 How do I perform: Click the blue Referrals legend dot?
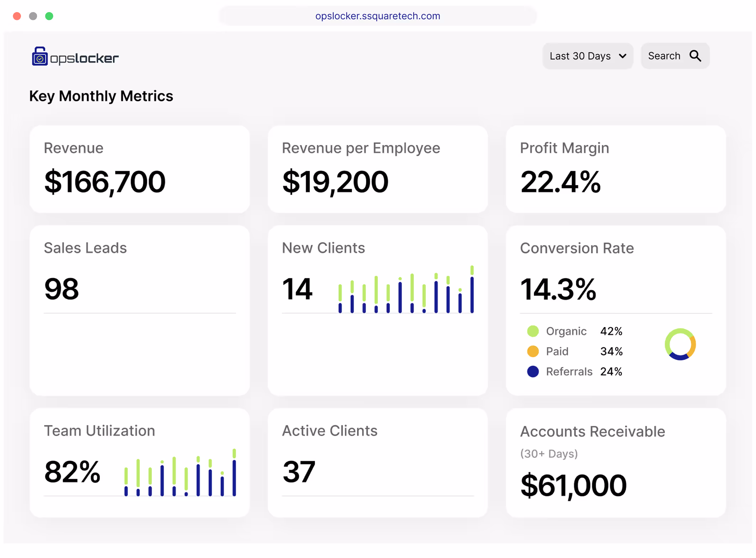pos(532,372)
